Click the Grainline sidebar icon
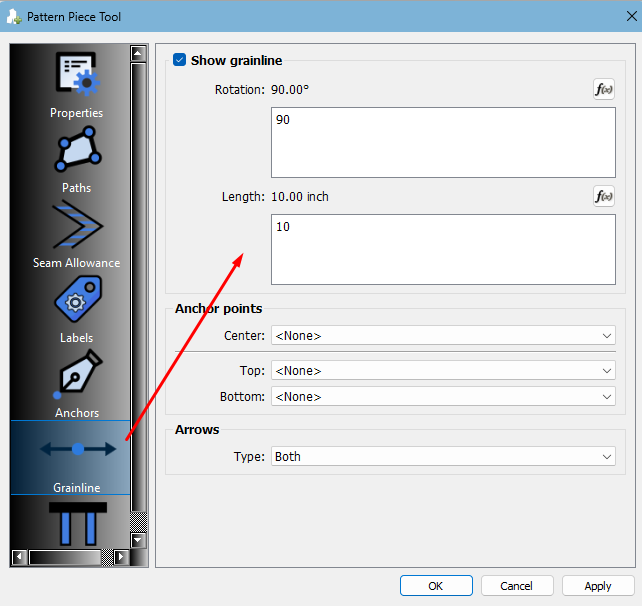Viewport: 642px width, 606px height. 77,452
